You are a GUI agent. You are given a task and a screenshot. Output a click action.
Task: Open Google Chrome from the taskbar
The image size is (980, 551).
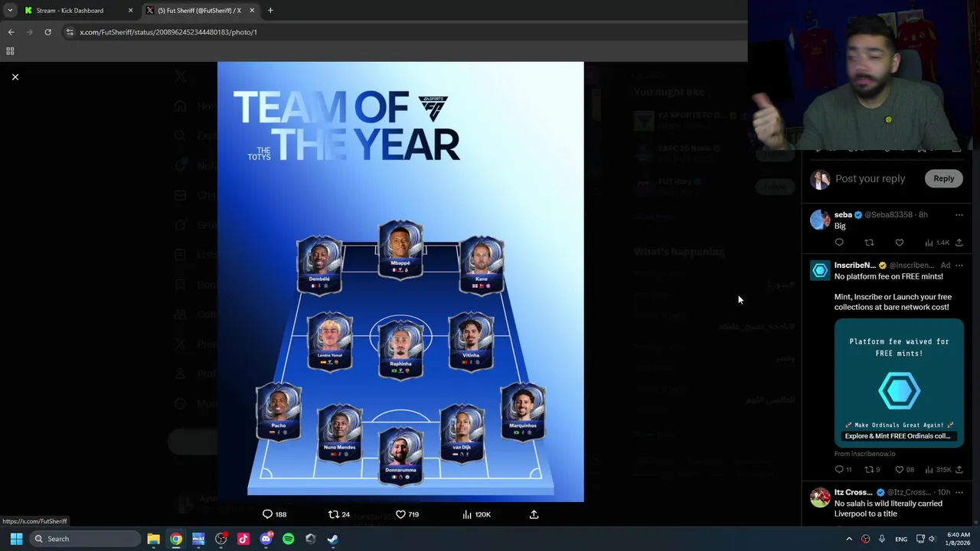click(x=176, y=539)
